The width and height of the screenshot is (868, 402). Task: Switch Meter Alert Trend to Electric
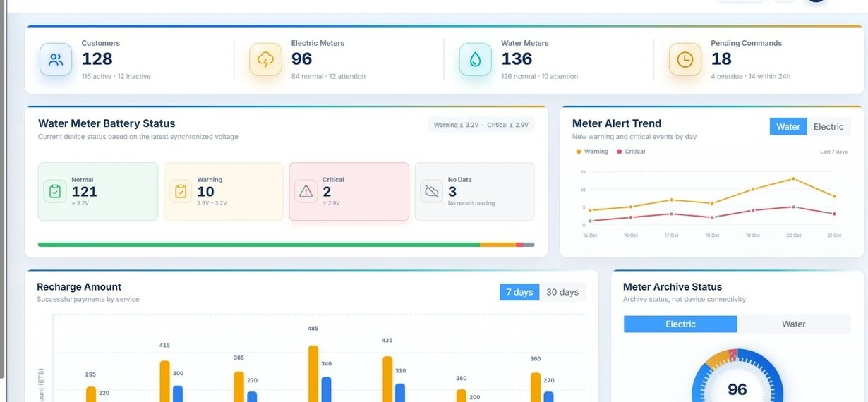tap(828, 127)
